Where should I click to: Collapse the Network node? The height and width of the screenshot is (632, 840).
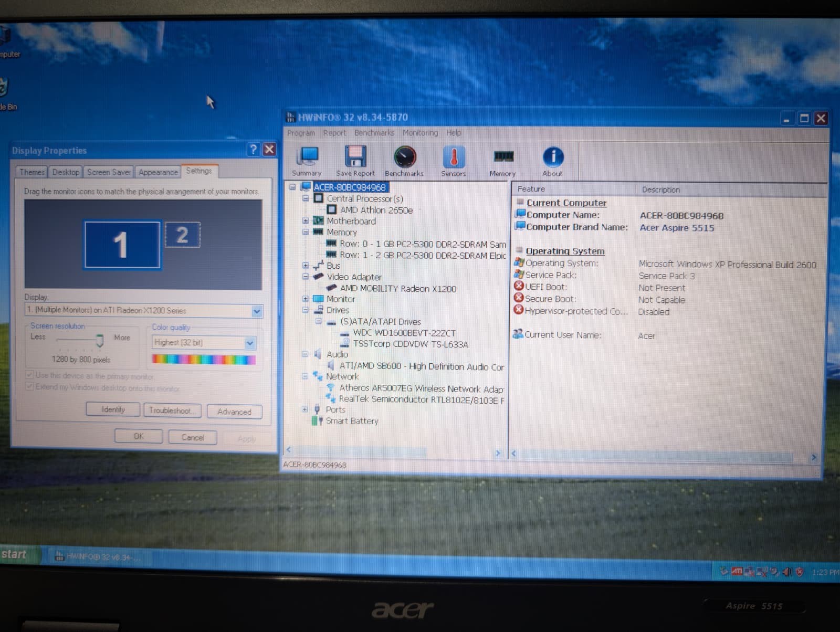click(305, 376)
